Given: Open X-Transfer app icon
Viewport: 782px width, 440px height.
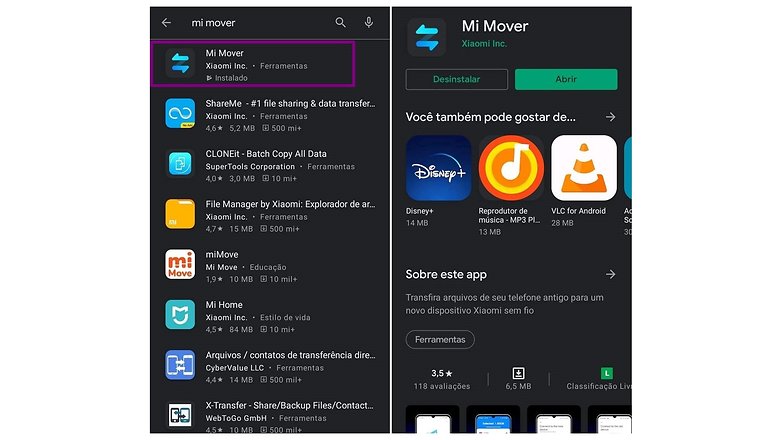Looking at the screenshot, I should click(180, 415).
